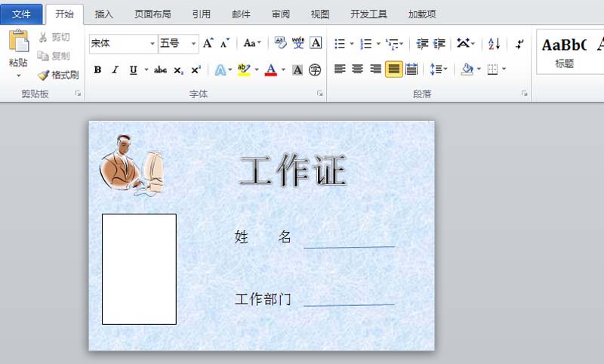Click the Text Highlight marker icon

244,70
